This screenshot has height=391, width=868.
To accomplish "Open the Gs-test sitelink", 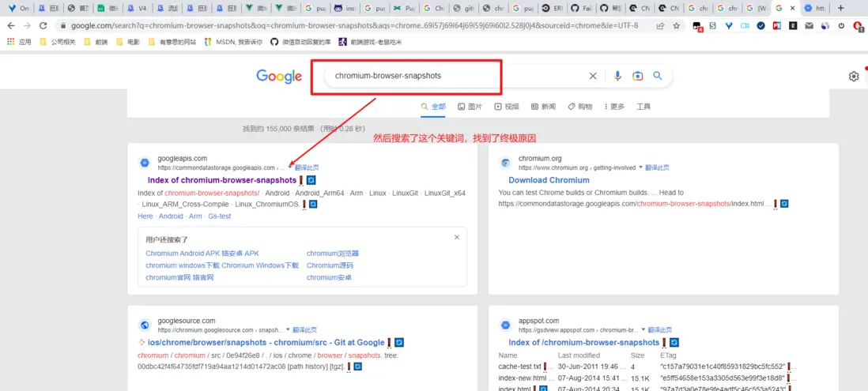I will click(220, 216).
